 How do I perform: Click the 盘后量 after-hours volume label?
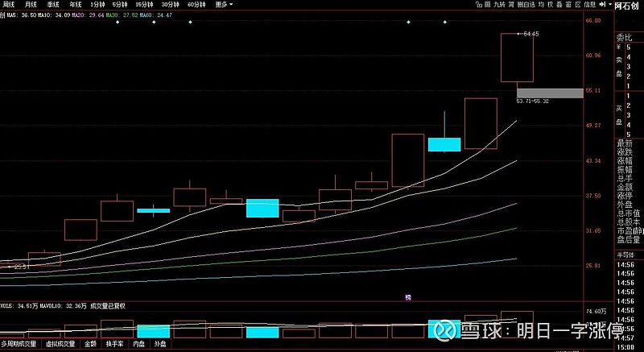pos(629,239)
